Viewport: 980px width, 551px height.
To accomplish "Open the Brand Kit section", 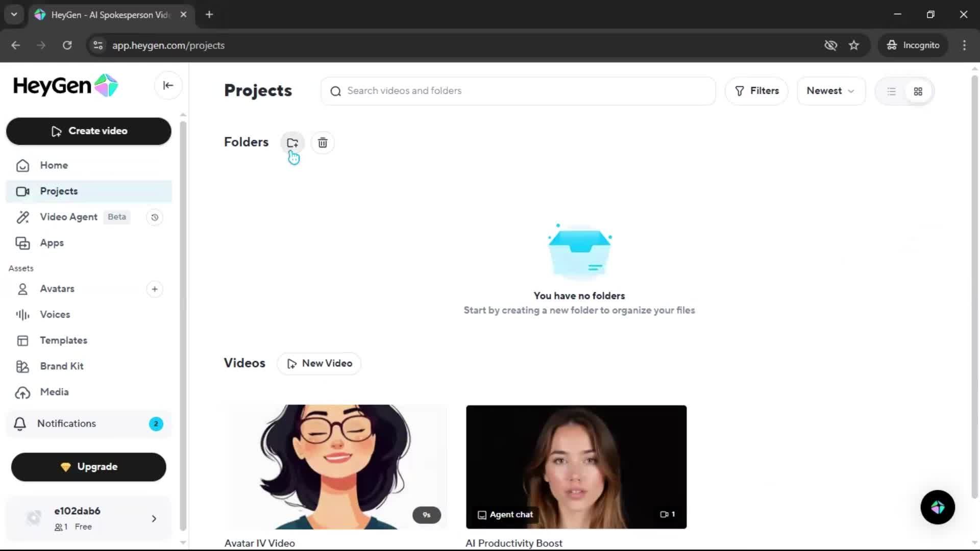I will (x=61, y=366).
